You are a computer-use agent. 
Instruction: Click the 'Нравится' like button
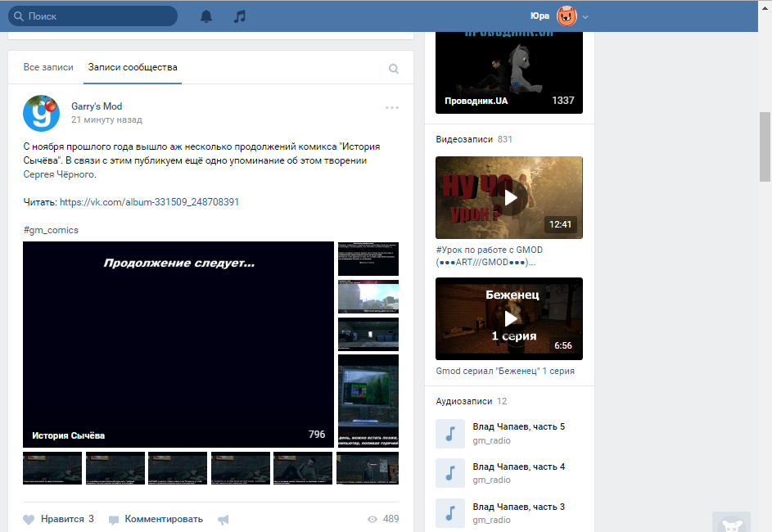pyautogui.click(x=58, y=519)
